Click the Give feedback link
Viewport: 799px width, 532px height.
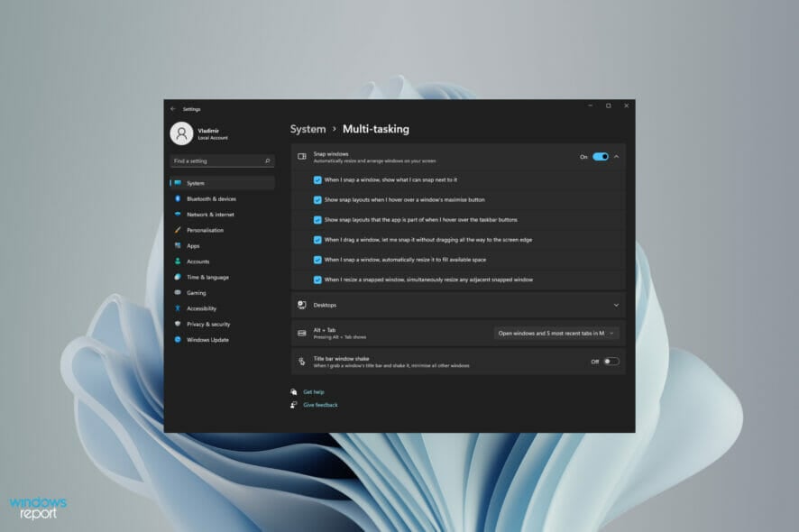(320, 405)
